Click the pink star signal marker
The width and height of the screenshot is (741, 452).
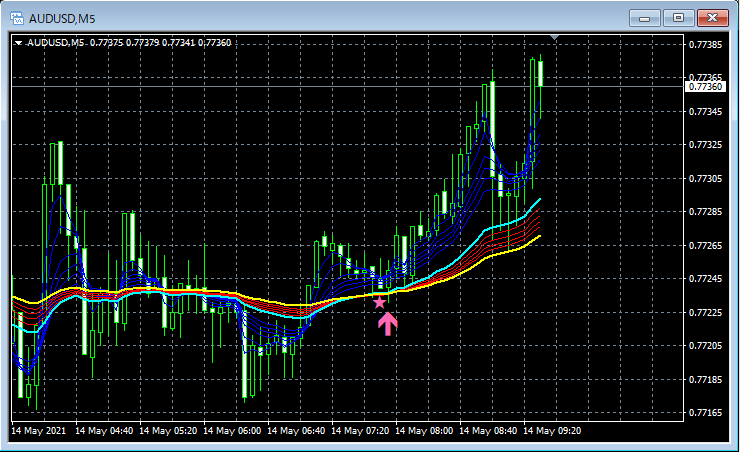click(x=379, y=303)
